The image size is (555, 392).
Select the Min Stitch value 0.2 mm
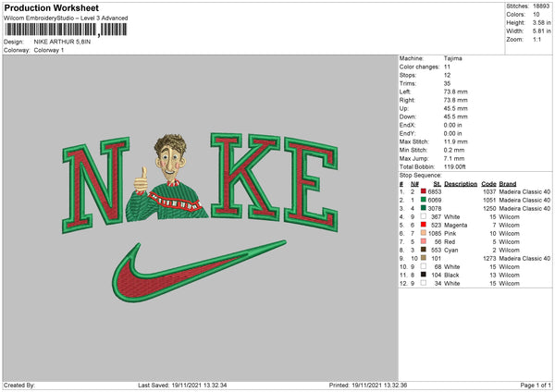coord(454,150)
